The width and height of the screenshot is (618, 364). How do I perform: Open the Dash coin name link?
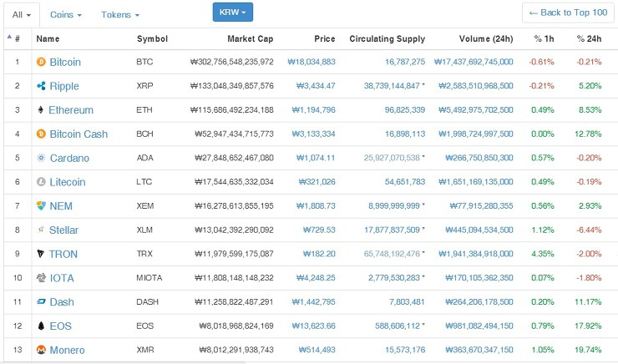tap(62, 302)
